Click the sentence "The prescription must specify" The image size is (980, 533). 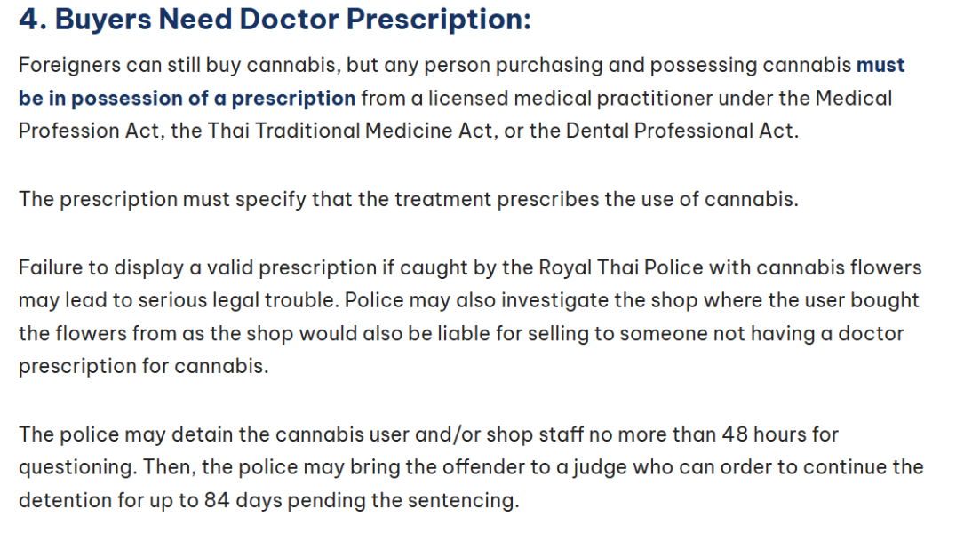point(162,199)
